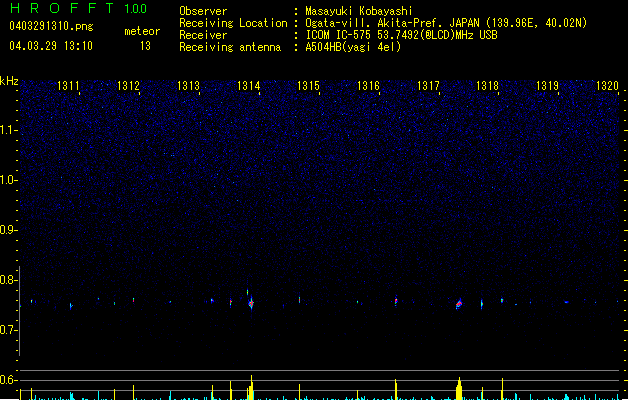Image resolution: width=629 pixels, height=400 pixels.
Task: Click the 0.8 kHz axis label
Action: click(x=9, y=280)
